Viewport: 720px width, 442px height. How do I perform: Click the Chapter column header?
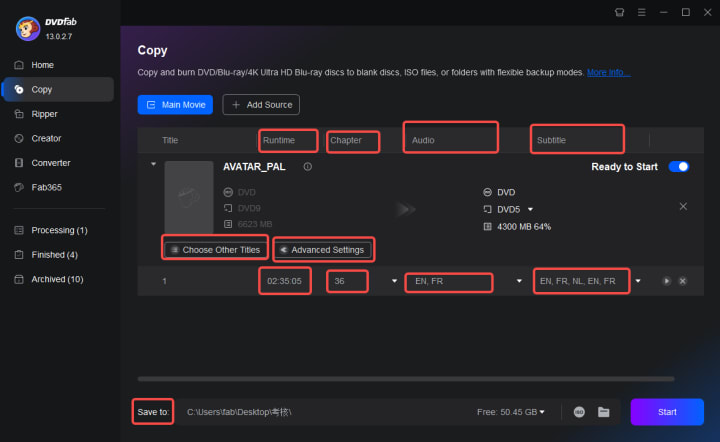(x=346, y=140)
